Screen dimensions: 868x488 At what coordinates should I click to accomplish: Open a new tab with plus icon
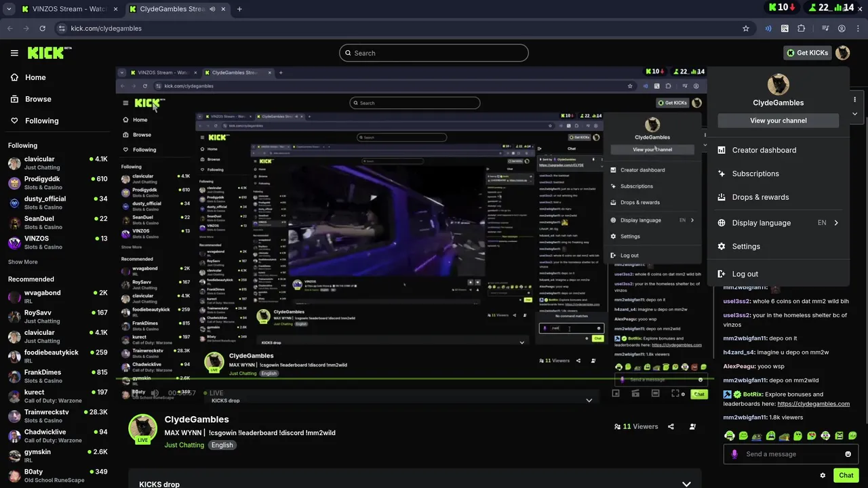pyautogui.click(x=239, y=9)
